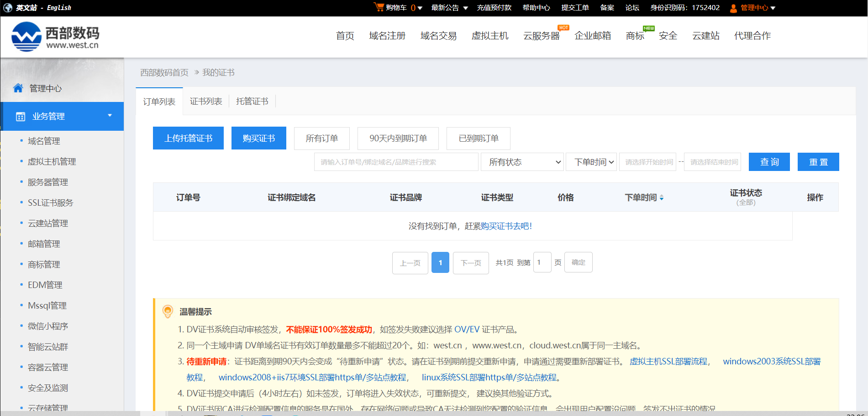868x416 pixels.
Task: Collapse the 业务管理 sidebar section
Action: click(x=110, y=116)
